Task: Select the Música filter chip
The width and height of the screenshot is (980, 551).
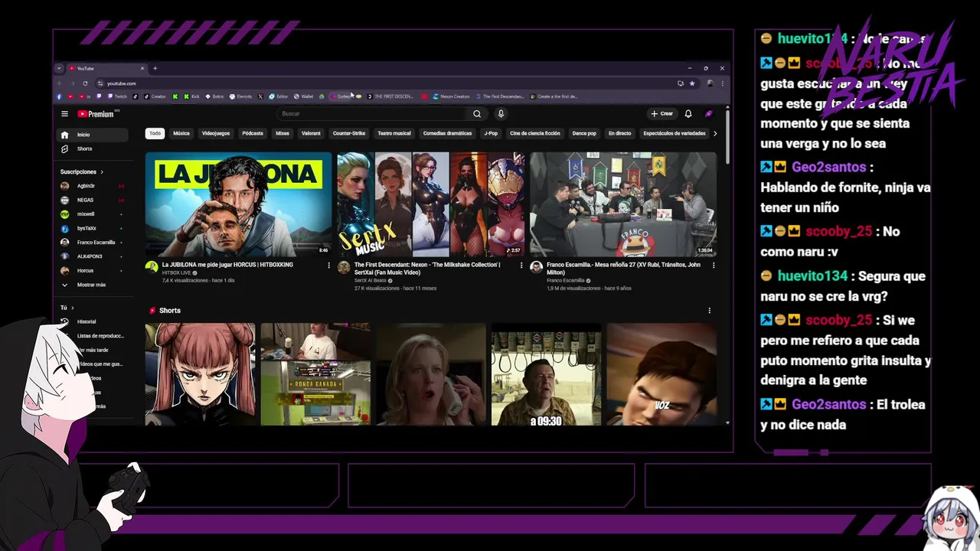Action: tap(181, 133)
